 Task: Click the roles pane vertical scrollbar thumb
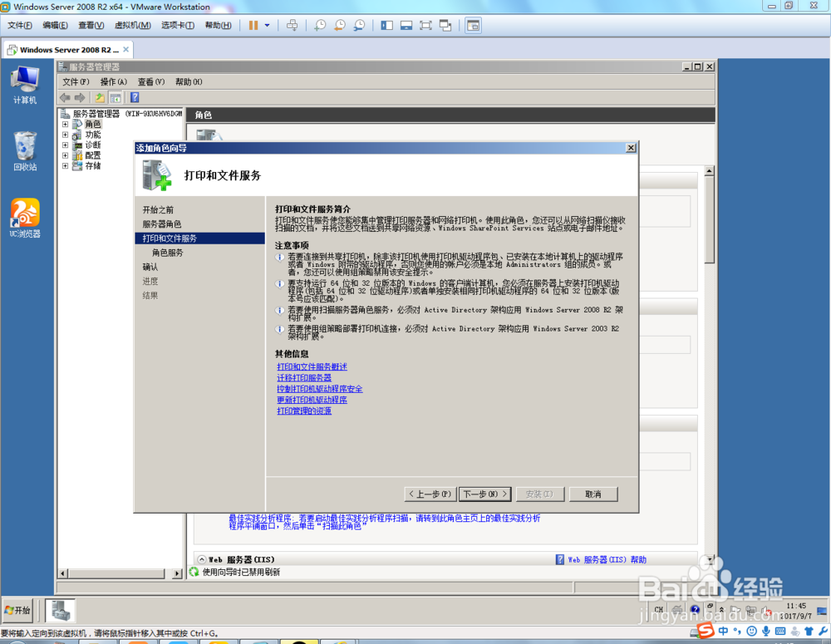[x=709, y=220]
